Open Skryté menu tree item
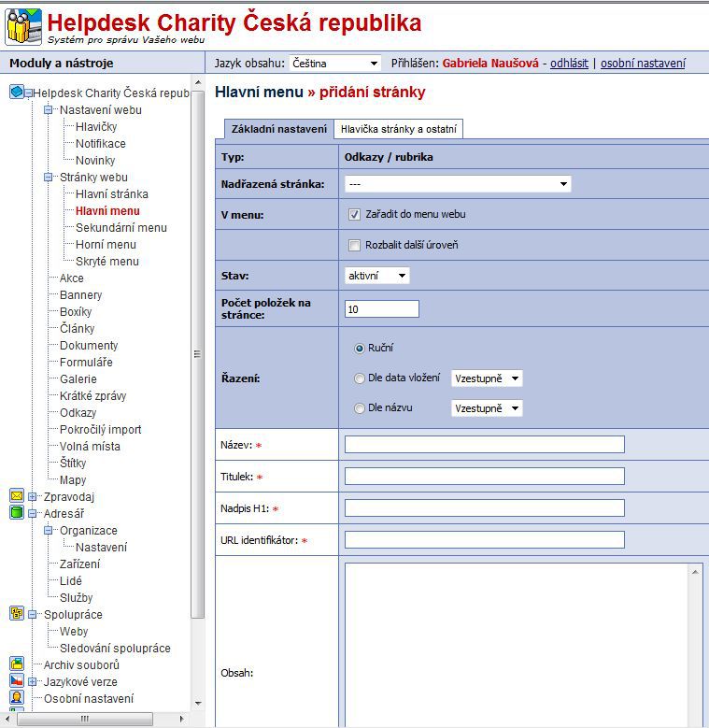This screenshot has width=709, height=728. (x=107, y=261)
